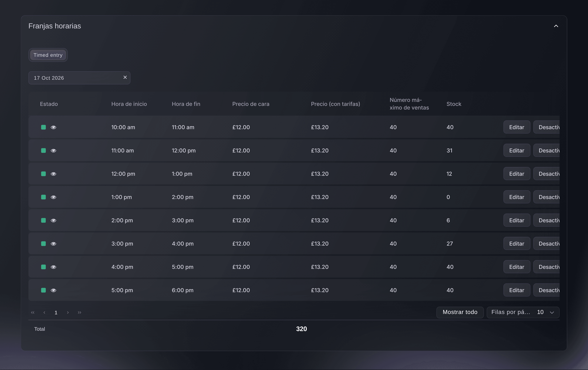Collapse the Franjas horarias panel
Screen dimensions: 588x370
click(556, 26)
